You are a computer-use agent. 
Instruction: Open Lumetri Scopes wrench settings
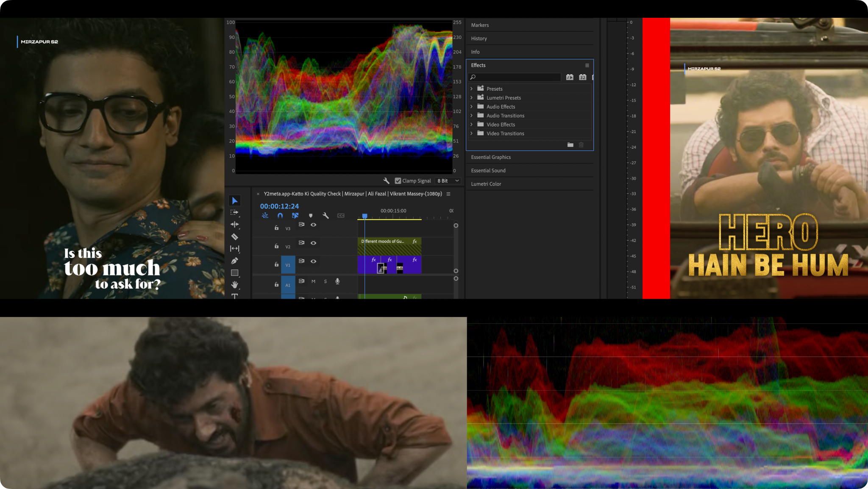coord(386,181)
